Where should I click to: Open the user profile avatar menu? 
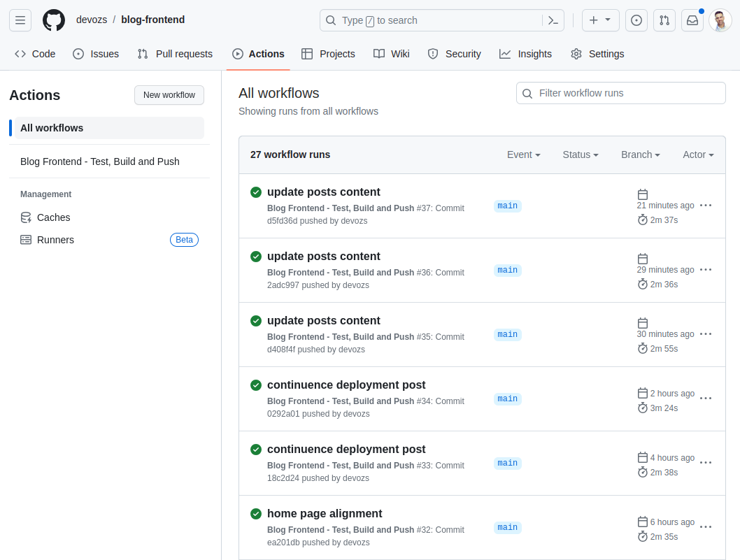(x=720, y=20)
